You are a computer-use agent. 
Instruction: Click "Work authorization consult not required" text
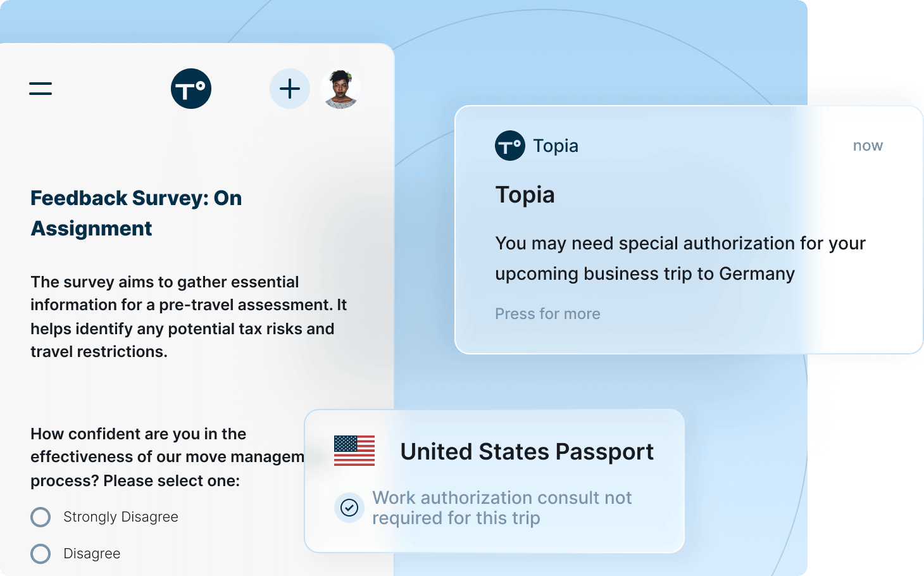tap(501, 508)
